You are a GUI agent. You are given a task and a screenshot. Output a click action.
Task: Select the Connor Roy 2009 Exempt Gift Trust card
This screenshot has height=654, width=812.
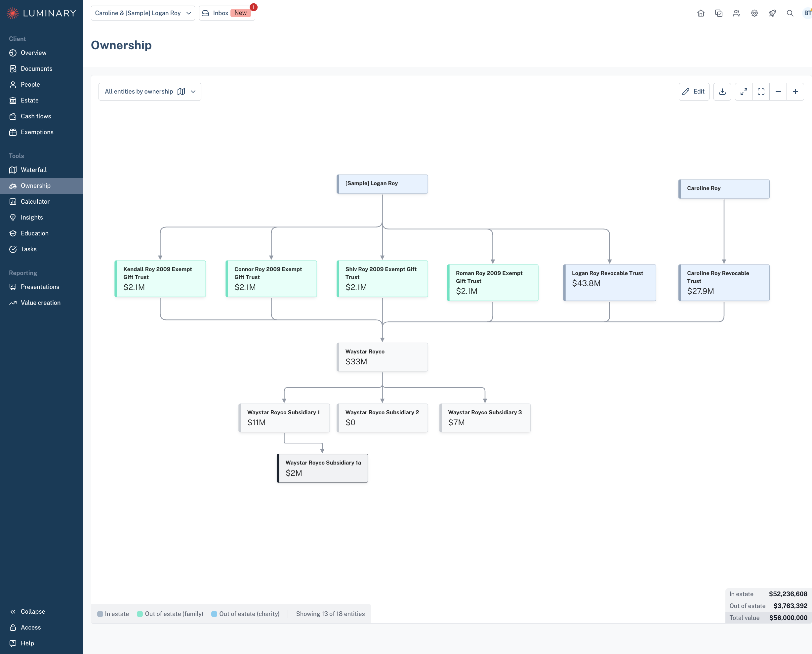[271, 279]
